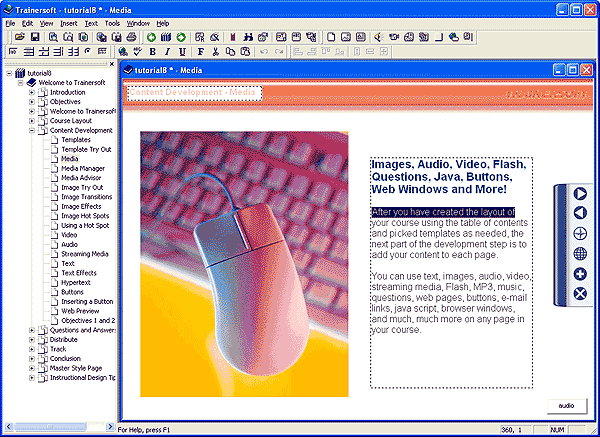Select the Template Try Out page in tree
The height and width of the screenshot is (437, 600).
coord(86,150)
